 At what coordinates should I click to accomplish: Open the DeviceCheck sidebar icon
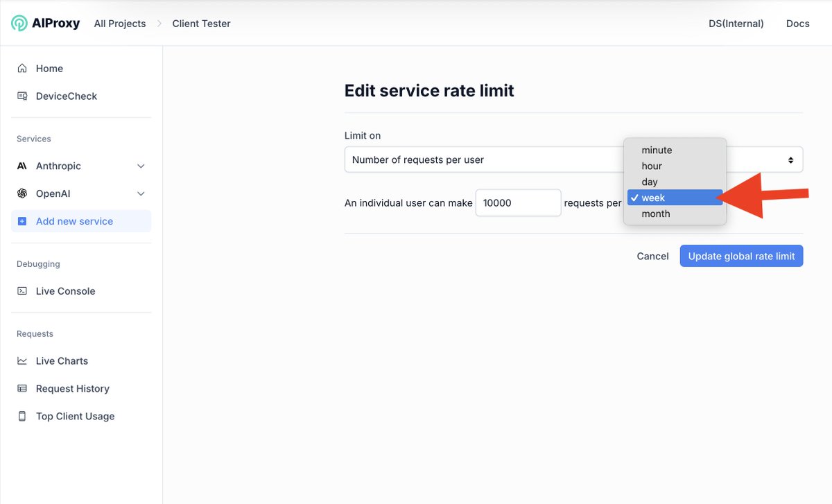(x=22, y=96)
